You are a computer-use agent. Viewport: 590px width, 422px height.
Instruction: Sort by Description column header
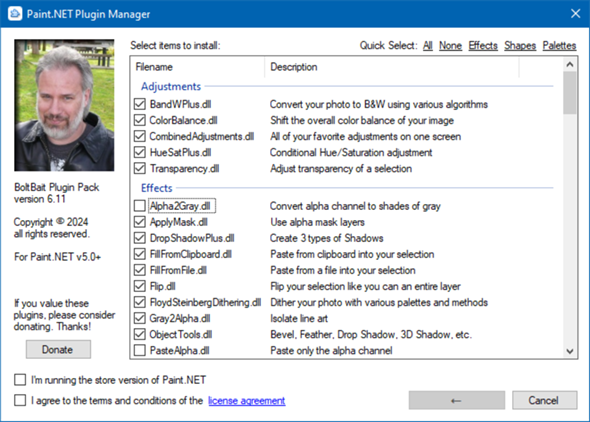pyautogui.click(x=392, y=67)
